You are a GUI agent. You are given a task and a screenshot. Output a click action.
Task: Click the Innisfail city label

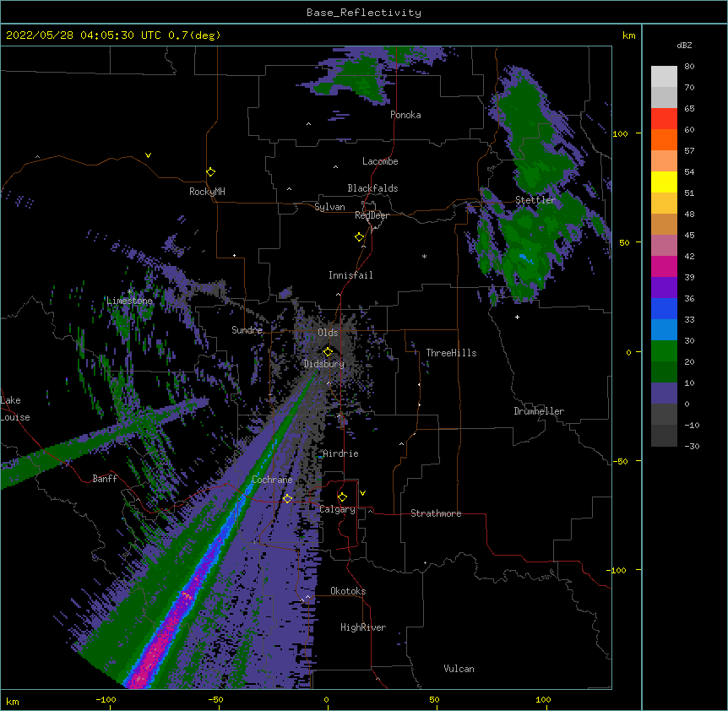350,275
